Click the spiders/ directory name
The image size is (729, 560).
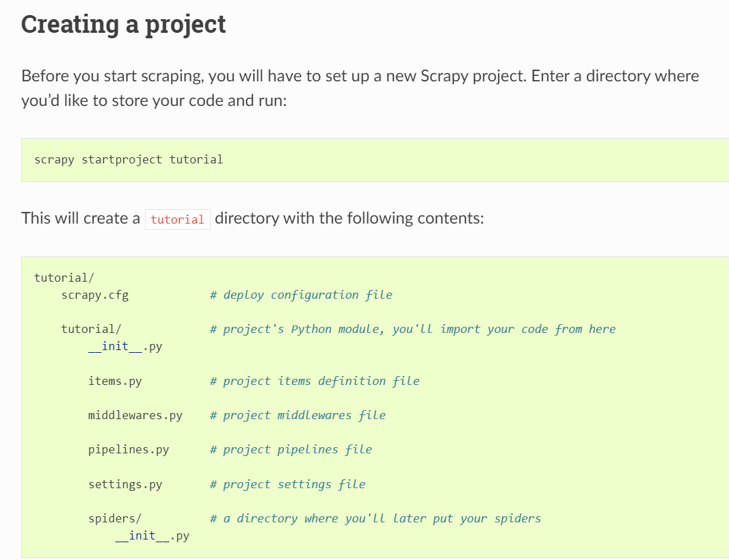tap(115, 518)
